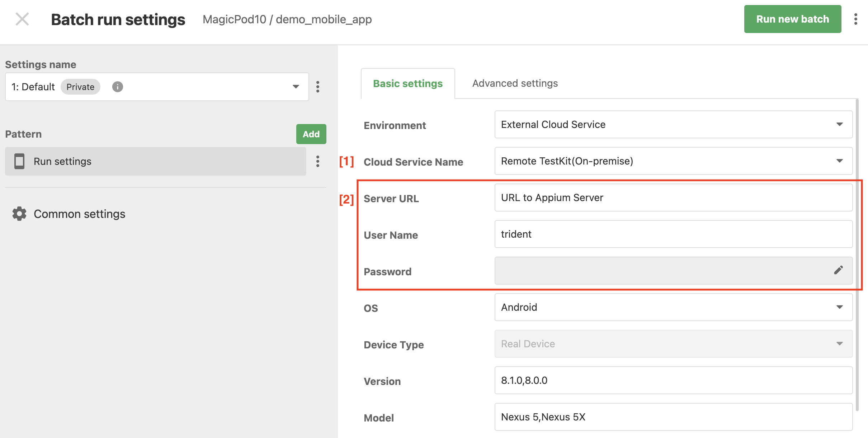Click the pencil icon to edit Password

[838, 270]
